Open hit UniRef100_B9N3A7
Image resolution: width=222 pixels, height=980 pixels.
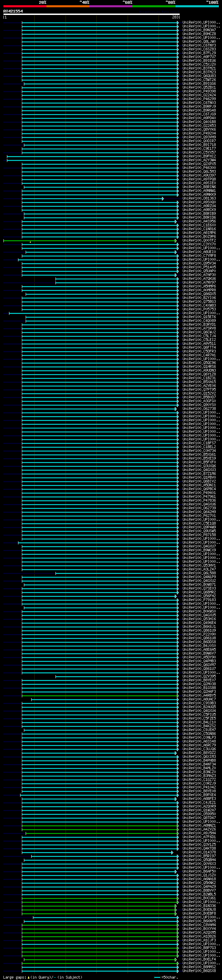199,30
